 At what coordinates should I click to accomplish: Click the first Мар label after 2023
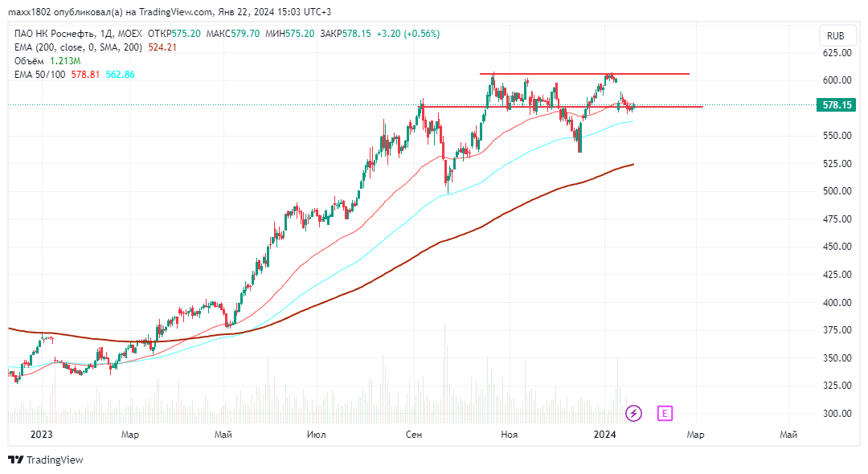click(x=130, y=435)
